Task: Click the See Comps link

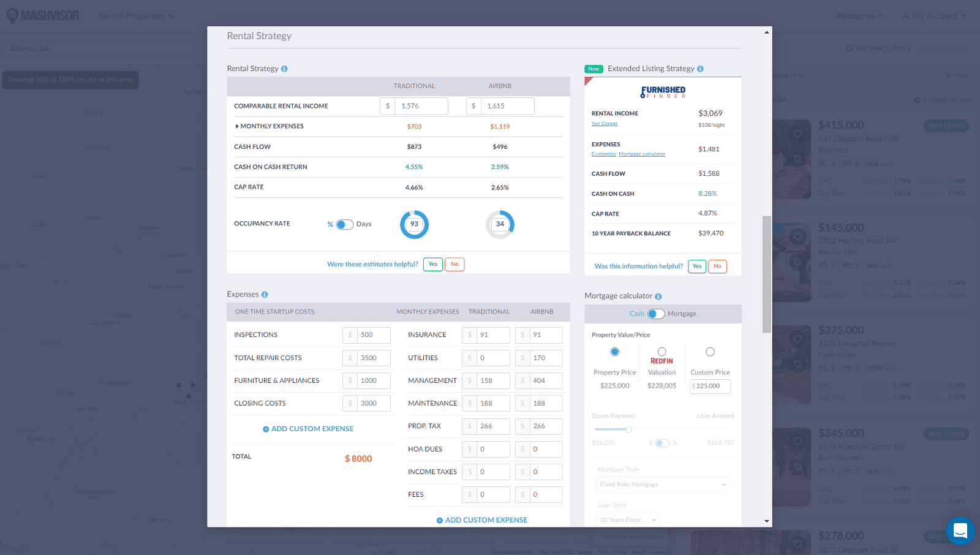Action: (605, 124)
